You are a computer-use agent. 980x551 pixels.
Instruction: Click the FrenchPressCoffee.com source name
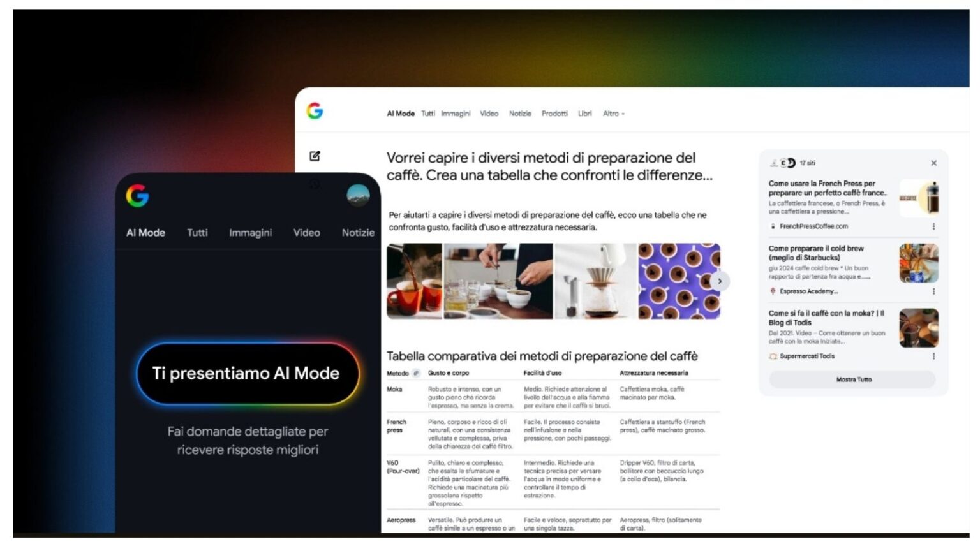[813, 226]
